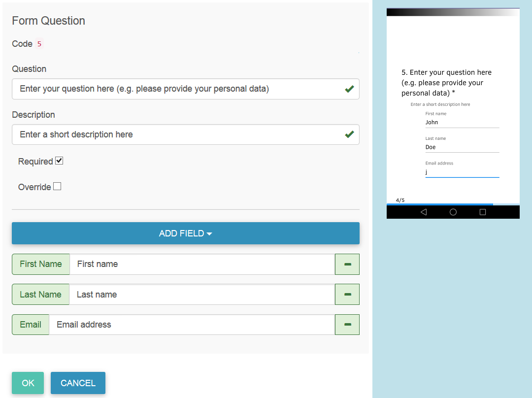Tap the Android recents square in preview

[x=482, y=212]
